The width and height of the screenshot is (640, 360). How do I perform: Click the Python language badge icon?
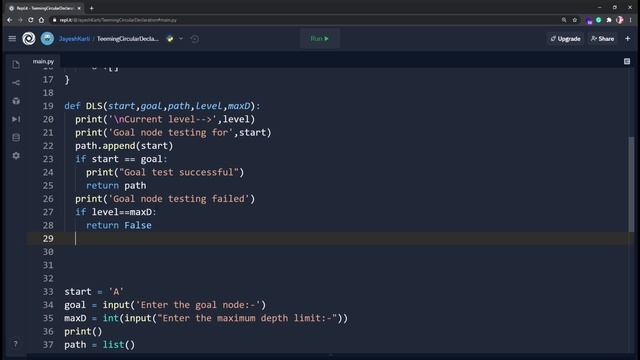[170, 39]
